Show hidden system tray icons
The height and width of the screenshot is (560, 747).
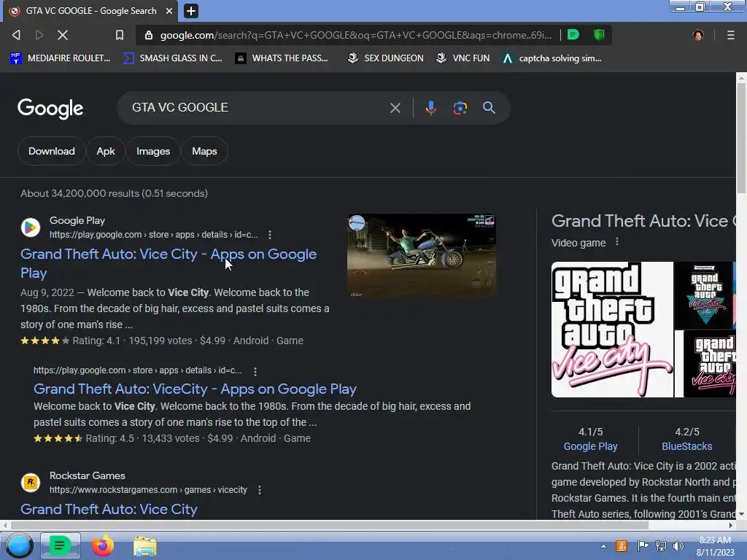[603, 546]
